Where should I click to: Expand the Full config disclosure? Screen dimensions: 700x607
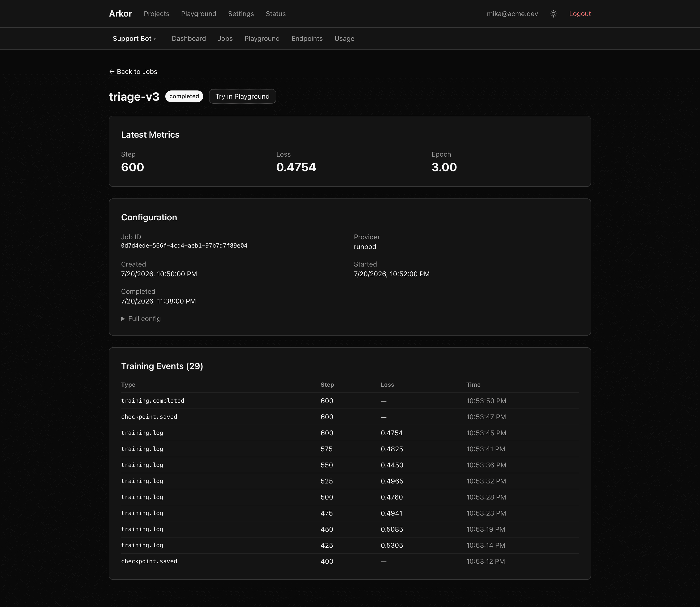[x=141, y=319]
